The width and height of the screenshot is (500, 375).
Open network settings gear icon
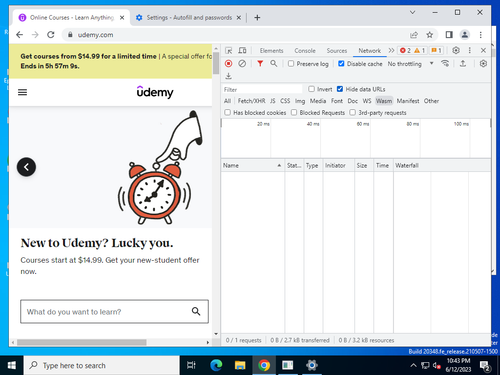483,63
